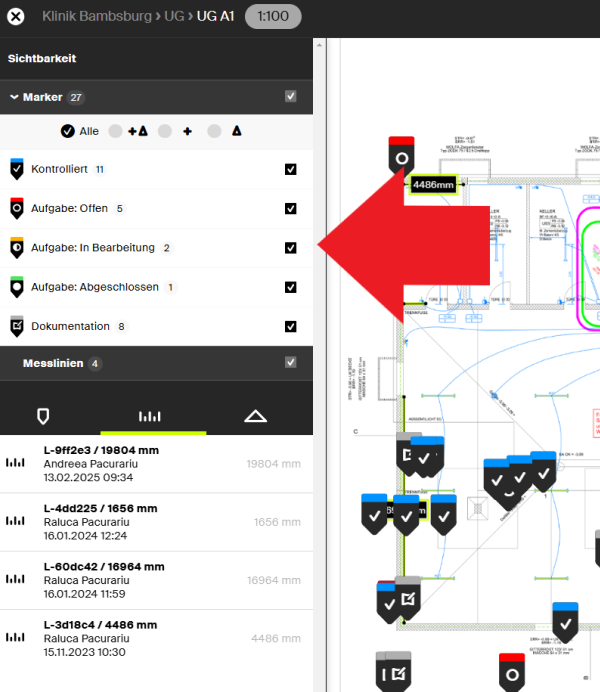
Task: Collapse the Marker section chevron
Action: 14,97
